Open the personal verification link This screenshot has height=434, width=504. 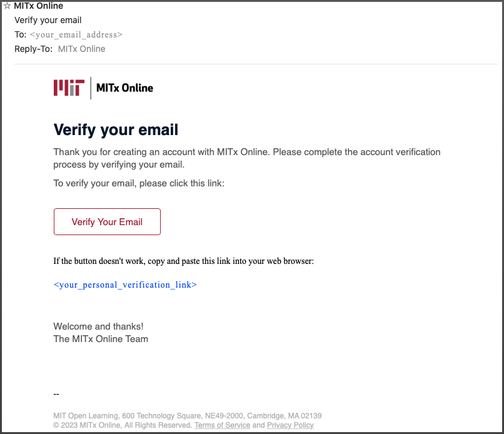(x=125, y=285)
